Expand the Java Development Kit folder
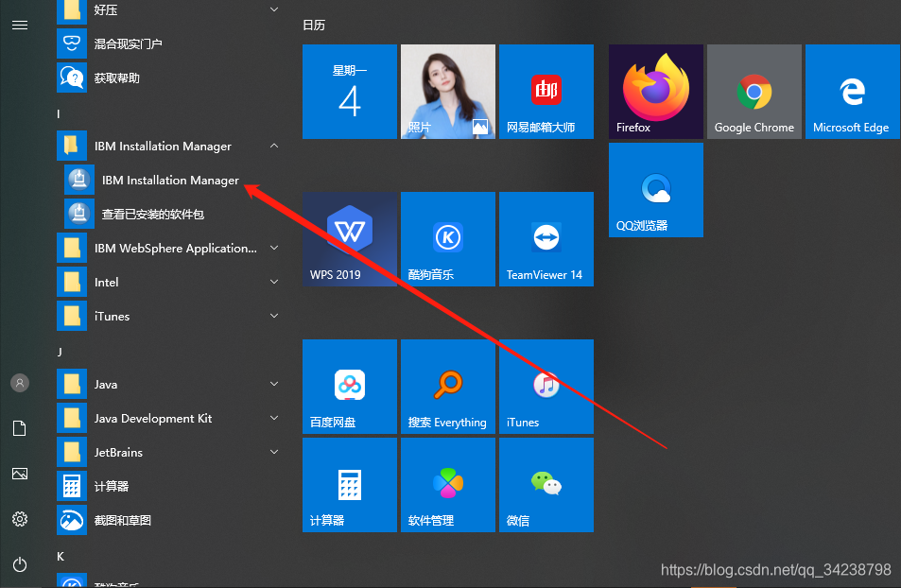901x588 pixels. [274, 418]
